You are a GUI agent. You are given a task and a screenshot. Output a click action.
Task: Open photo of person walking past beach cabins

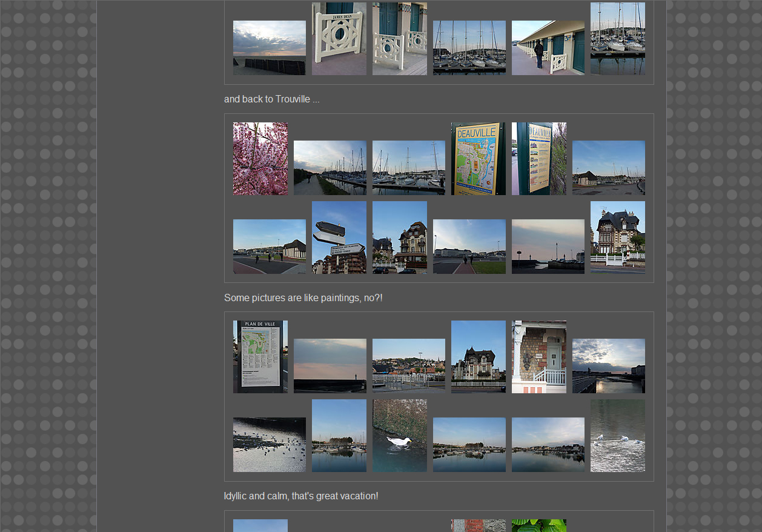coord(548,48)
